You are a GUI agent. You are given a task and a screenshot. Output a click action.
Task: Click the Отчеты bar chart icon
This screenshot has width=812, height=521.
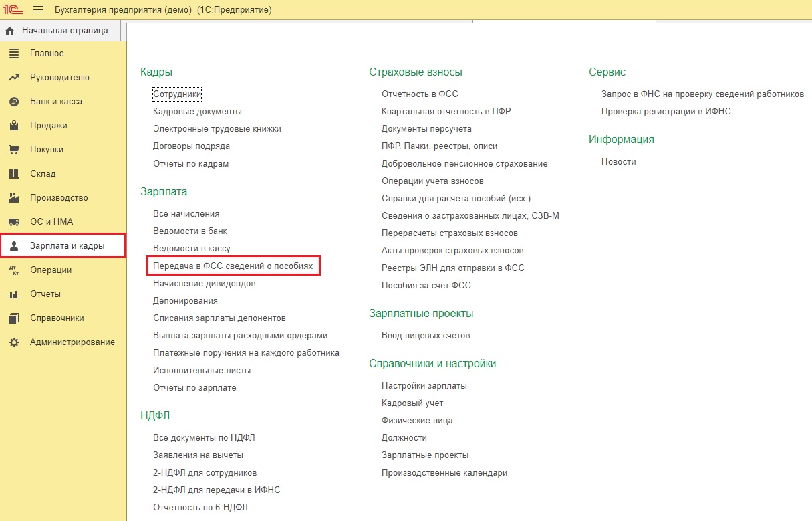click(14, 294)
